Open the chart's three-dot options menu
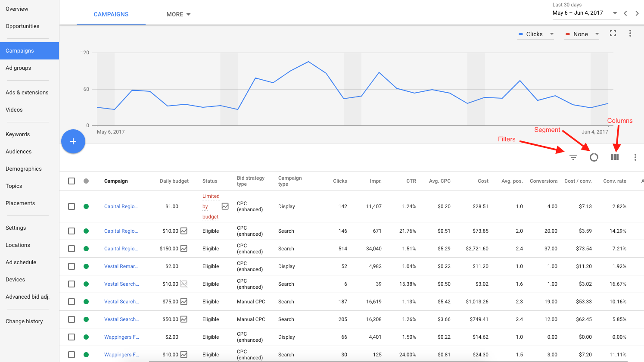The image size is (644, 362). [x=630, y=34]
